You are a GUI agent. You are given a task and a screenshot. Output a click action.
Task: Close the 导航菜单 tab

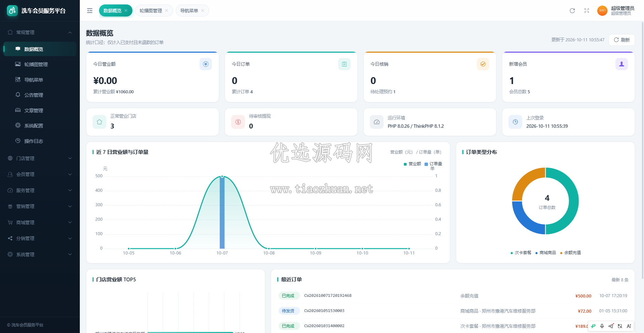(203, 11)
